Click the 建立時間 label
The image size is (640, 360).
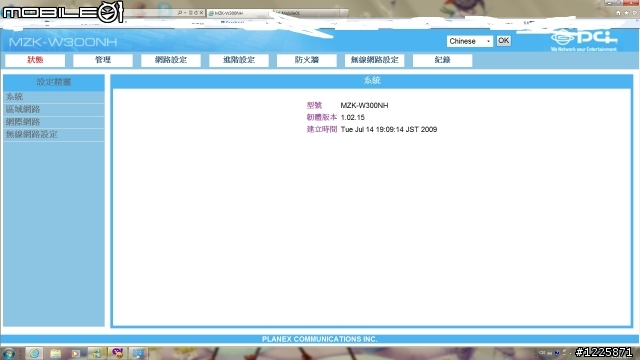click(322, 129)
